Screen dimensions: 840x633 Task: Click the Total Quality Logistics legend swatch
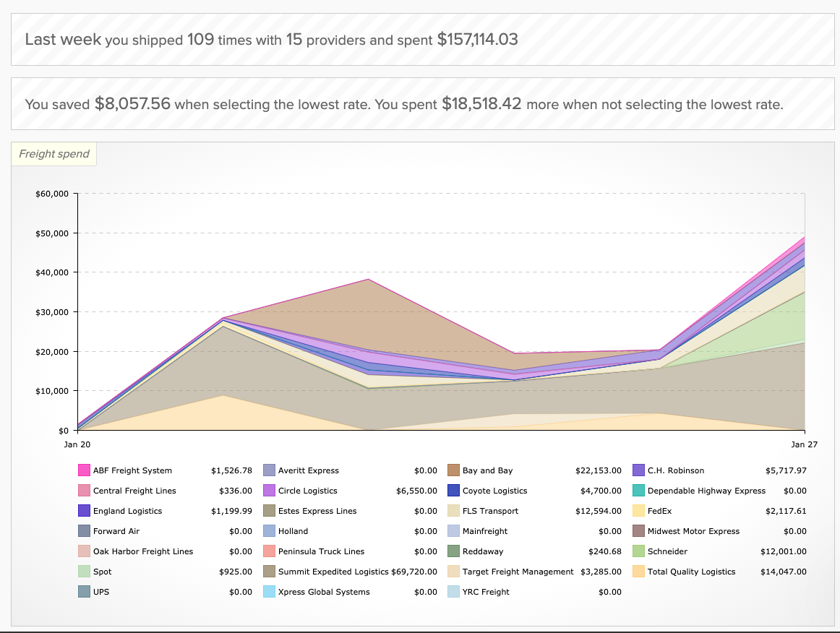[x=639, y=572]
